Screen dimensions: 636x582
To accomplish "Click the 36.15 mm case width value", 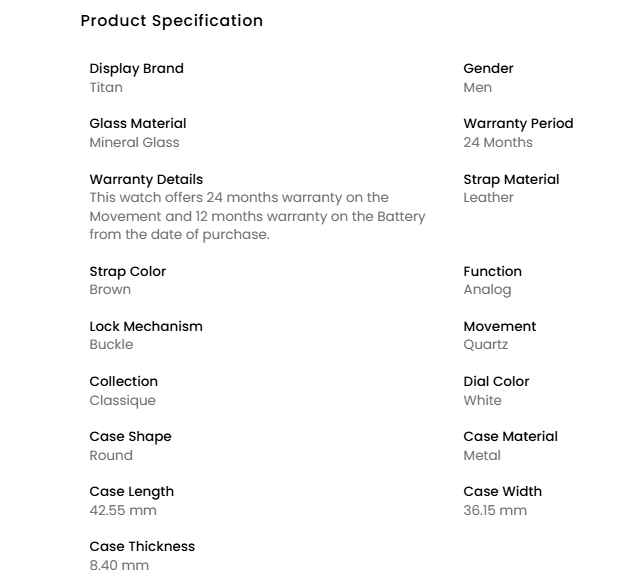I will click(494, 510).
